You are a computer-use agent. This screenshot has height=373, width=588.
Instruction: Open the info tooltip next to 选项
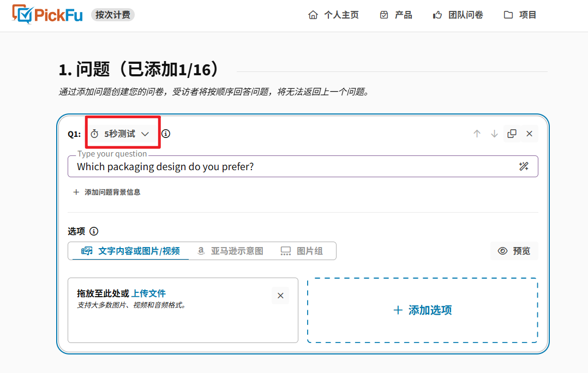[x=93, y=231]
